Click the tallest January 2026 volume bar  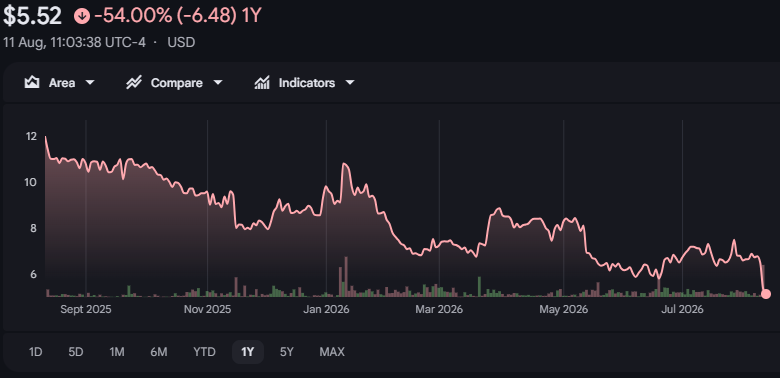[x=346, y=277]
